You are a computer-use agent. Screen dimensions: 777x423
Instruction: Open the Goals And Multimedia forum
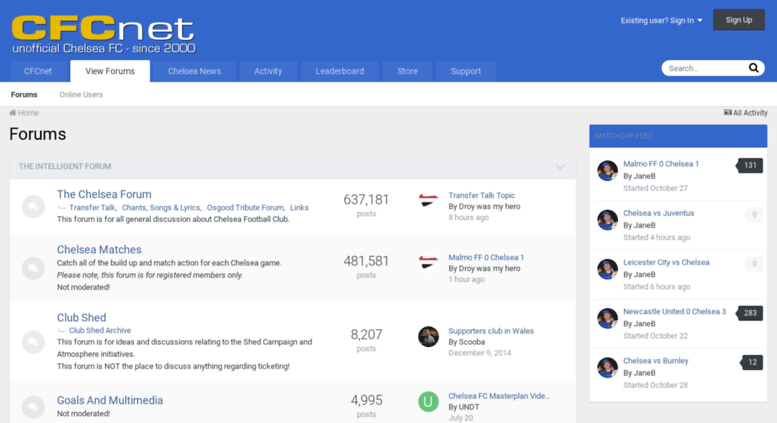click(110, 400)
